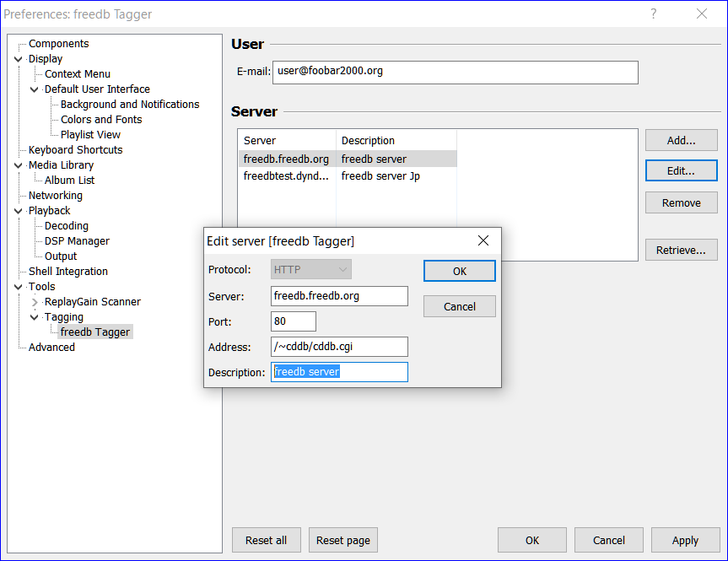Open Shell Integration page
The height and width of the screenshot is (561, 728).
(68, 271)
